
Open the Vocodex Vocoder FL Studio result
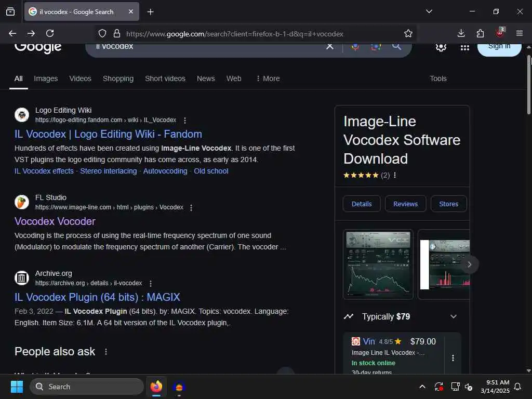pos(55,221)
